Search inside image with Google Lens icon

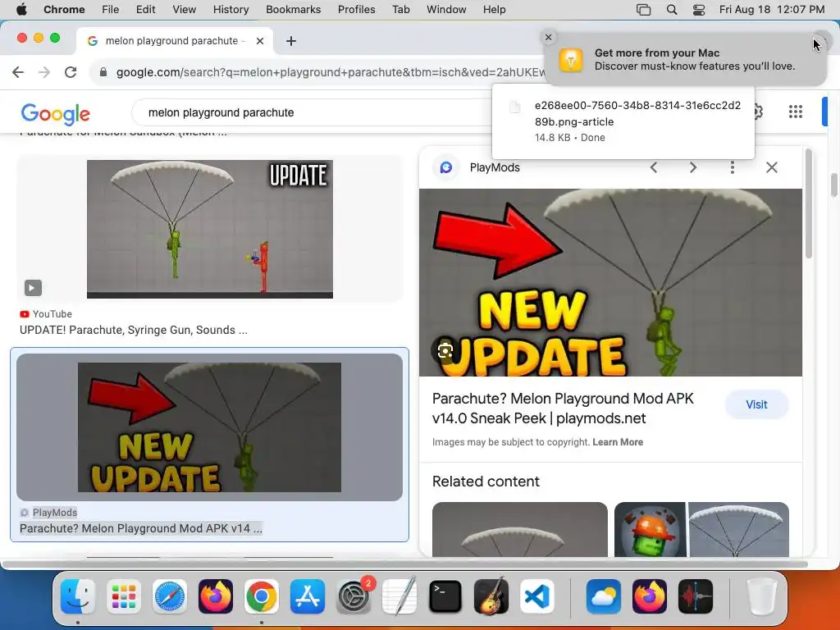click(x=445, y=351)
